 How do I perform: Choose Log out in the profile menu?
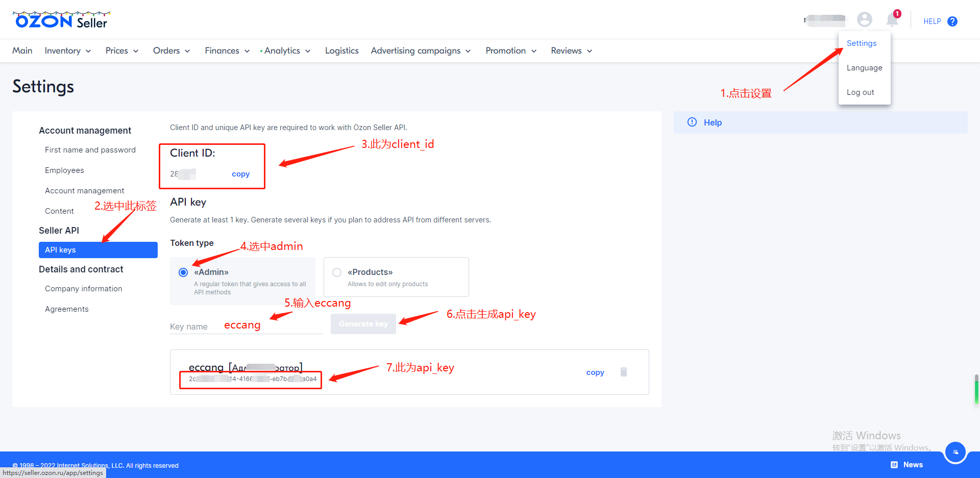pos(860,92)
